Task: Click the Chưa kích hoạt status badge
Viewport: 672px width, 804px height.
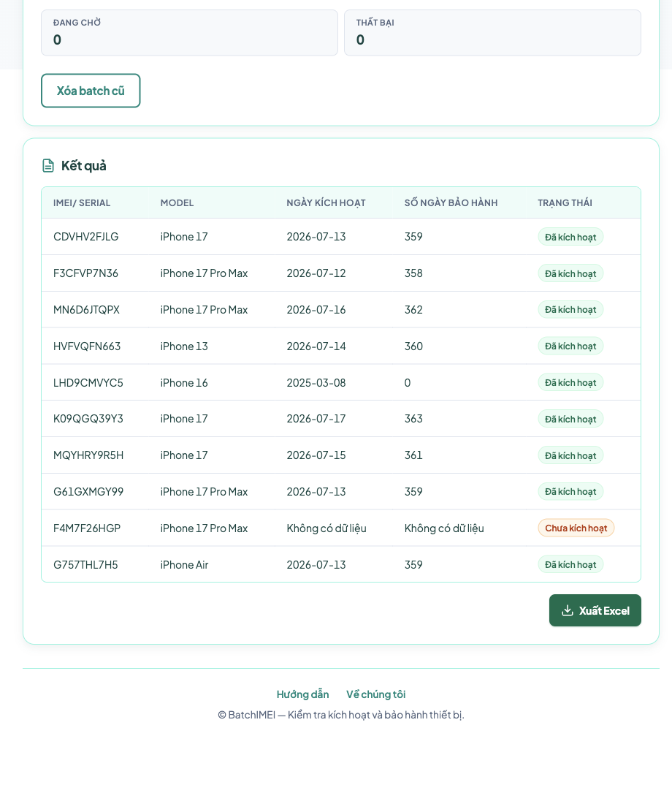Action: click(576, 528)
